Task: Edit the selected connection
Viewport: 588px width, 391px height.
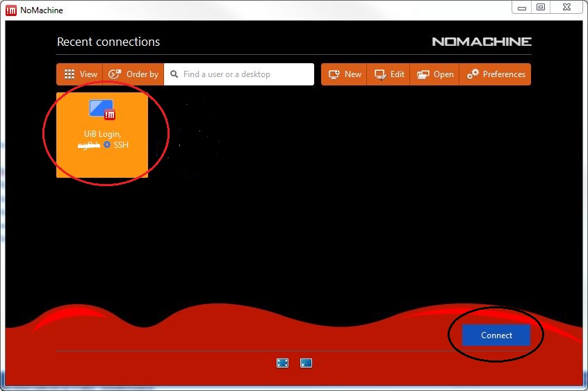Action: 389,74
